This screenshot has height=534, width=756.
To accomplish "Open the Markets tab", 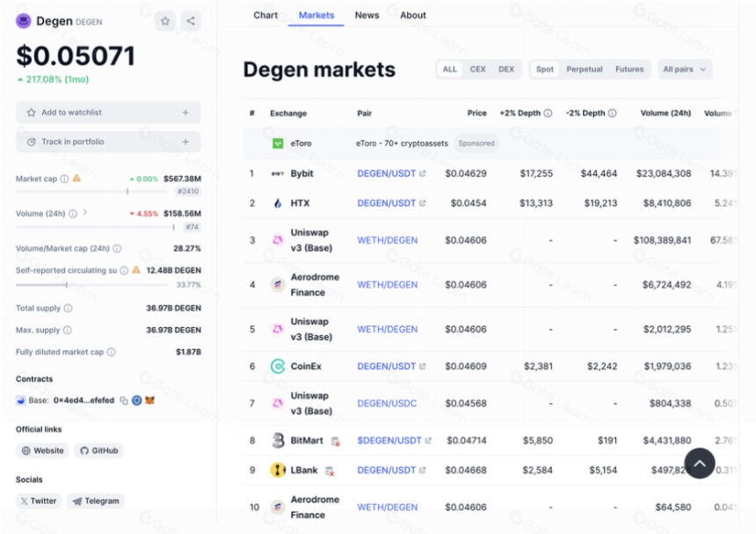I will (316, 16).
